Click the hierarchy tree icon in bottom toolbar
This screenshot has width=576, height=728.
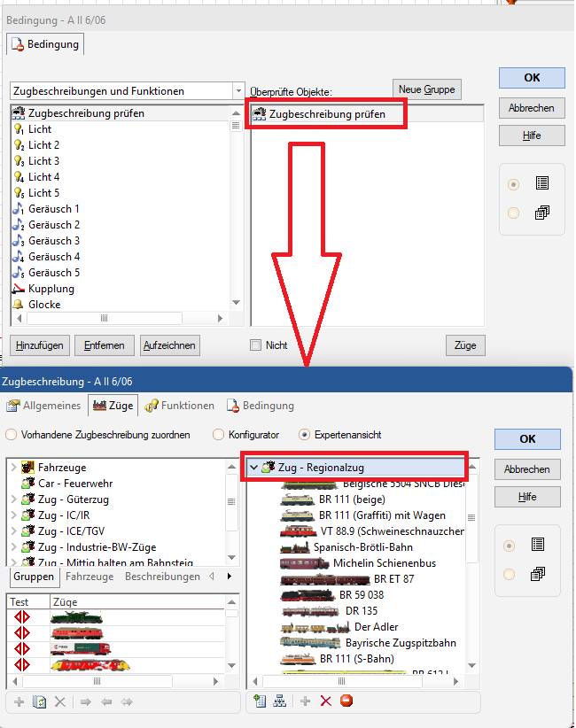pos(279,701)
